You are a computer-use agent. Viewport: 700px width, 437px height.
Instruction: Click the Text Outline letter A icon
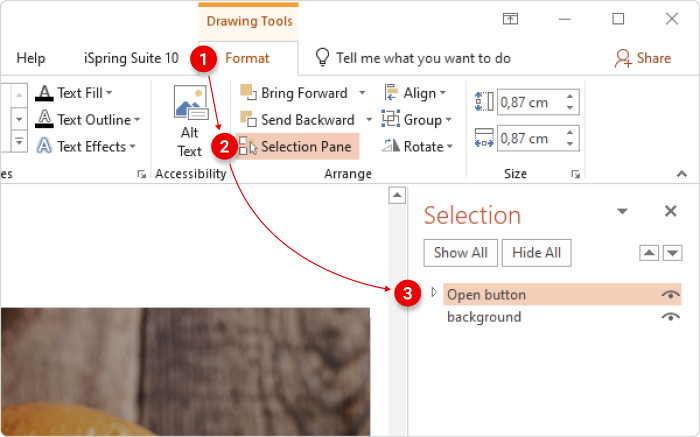[x=44, y=120]
